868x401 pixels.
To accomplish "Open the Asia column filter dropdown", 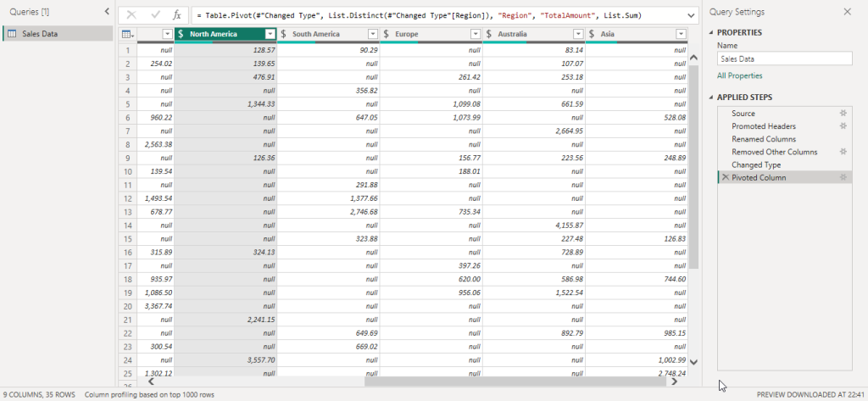I will pyautogui.click(x=681, y=35).
